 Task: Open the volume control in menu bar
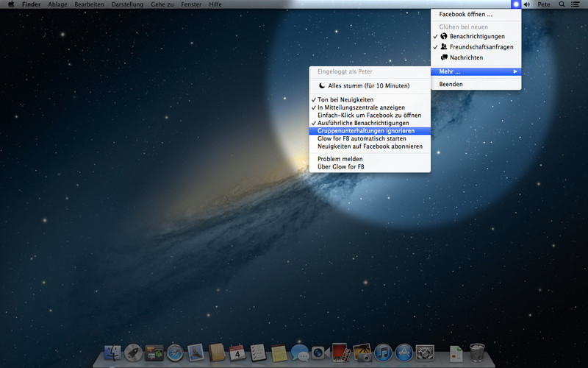527,4
